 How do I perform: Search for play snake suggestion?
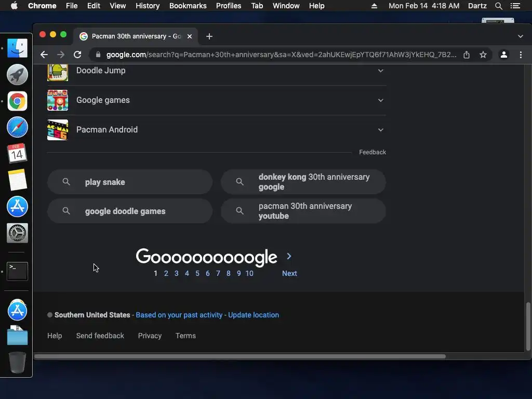tap(130, 182)
